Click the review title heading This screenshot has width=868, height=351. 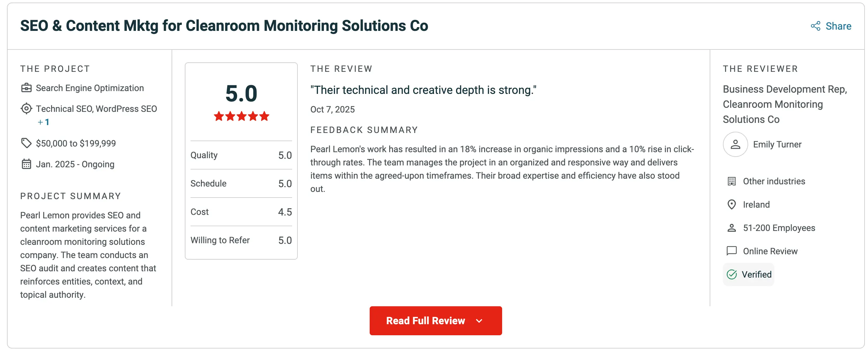click(423, 90)
